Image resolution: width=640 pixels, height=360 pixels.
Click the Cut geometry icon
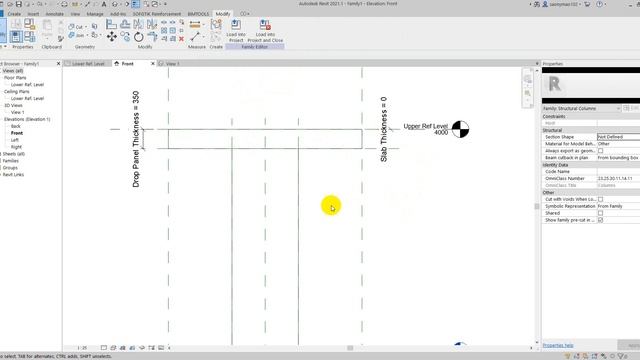coord(71,27)
